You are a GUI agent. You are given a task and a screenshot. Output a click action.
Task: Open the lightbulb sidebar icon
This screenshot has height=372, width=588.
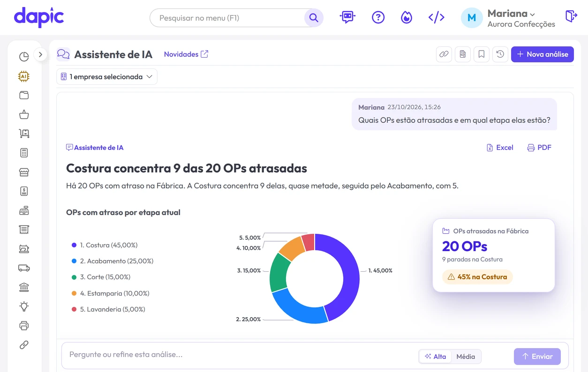[24, 306]
